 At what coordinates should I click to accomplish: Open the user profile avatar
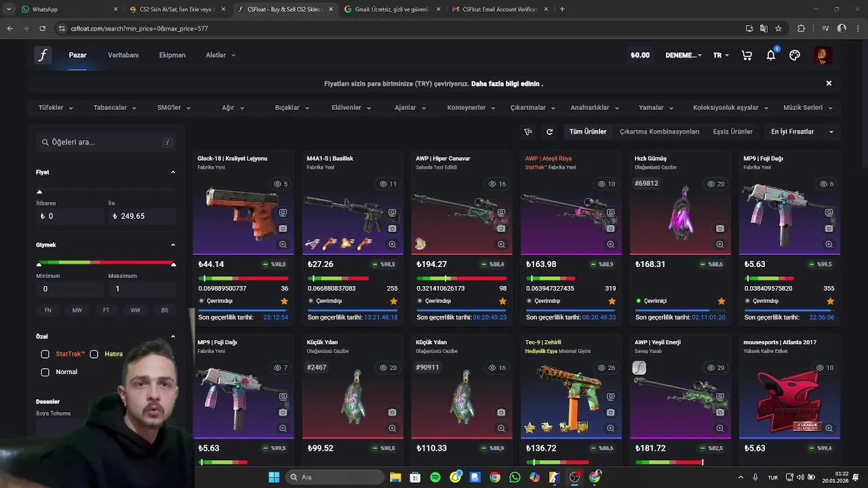(x=823, y=56)
